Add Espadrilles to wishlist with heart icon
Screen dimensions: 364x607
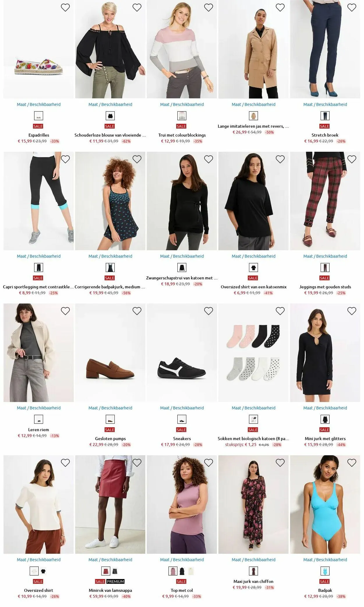click(x=65, y=8)
